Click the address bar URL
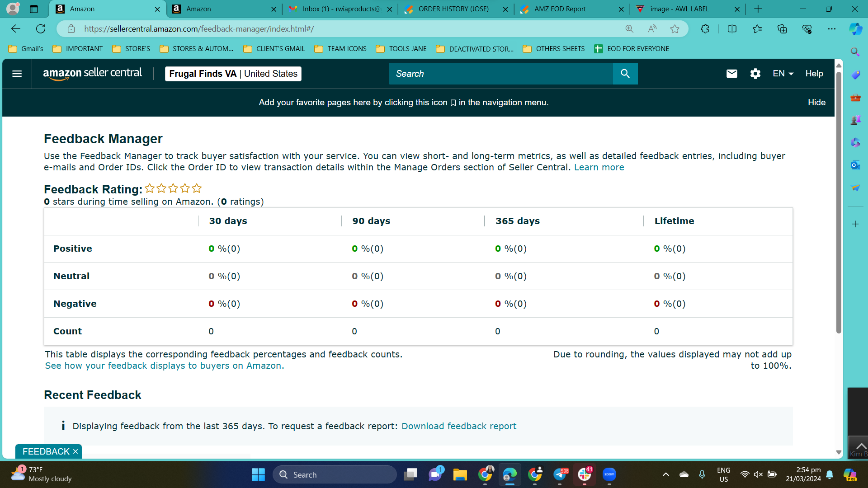This screenshot has height=488, width=868. [x=199, y=29]
